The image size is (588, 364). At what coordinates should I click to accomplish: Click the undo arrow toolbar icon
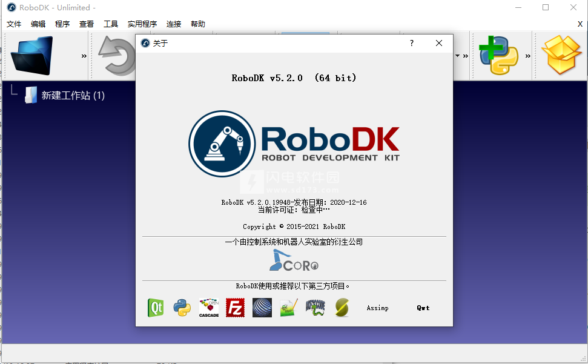[117, 56]
